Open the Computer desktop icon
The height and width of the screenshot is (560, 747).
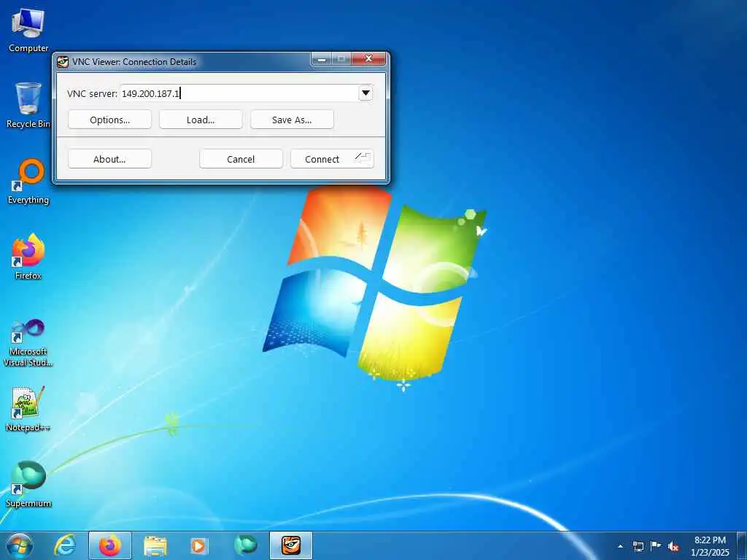tap(28, 31)
